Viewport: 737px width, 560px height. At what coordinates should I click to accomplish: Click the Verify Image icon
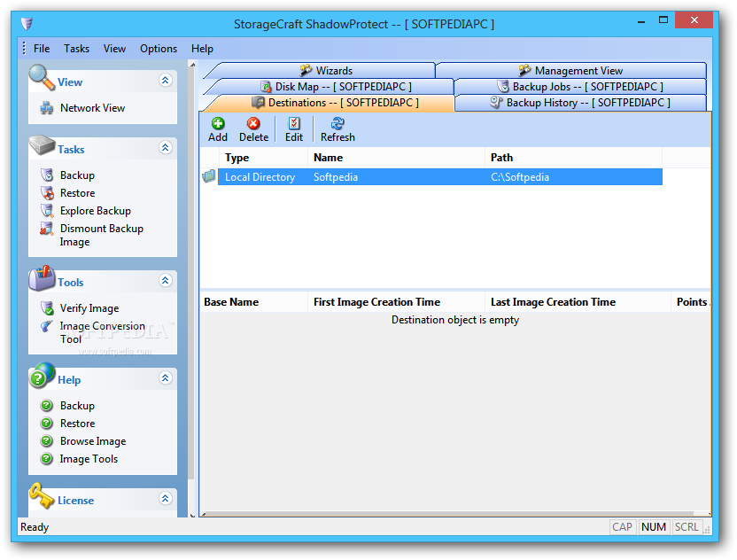[x=47, y=308]
